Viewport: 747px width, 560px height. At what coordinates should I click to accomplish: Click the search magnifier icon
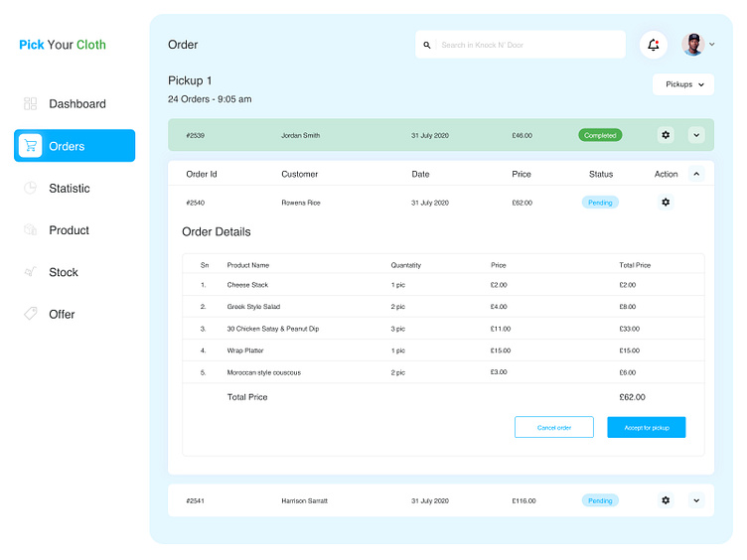click(x=427, y=45)
